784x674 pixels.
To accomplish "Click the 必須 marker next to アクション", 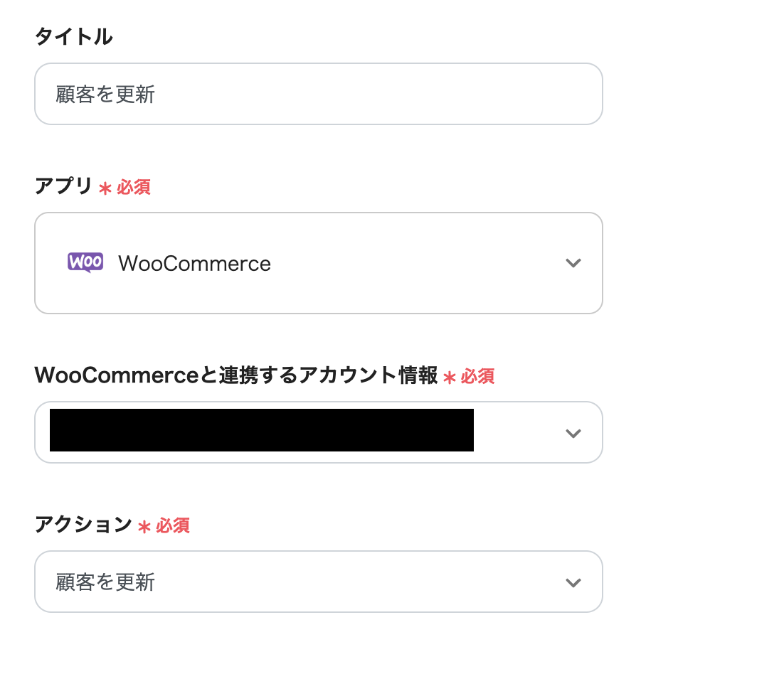I will coord(173,525).
